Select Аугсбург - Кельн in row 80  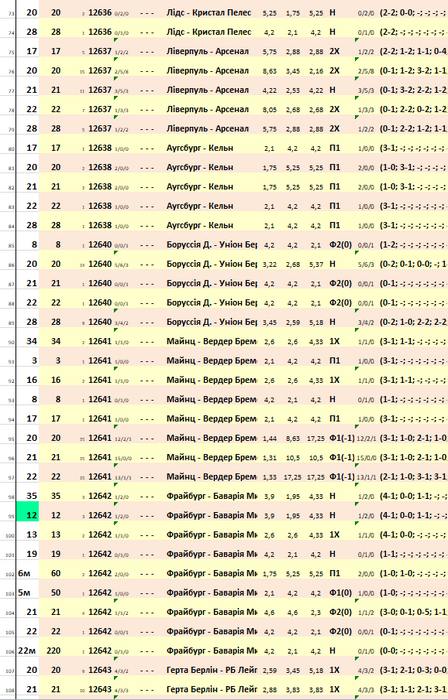[x=200, y=148]
